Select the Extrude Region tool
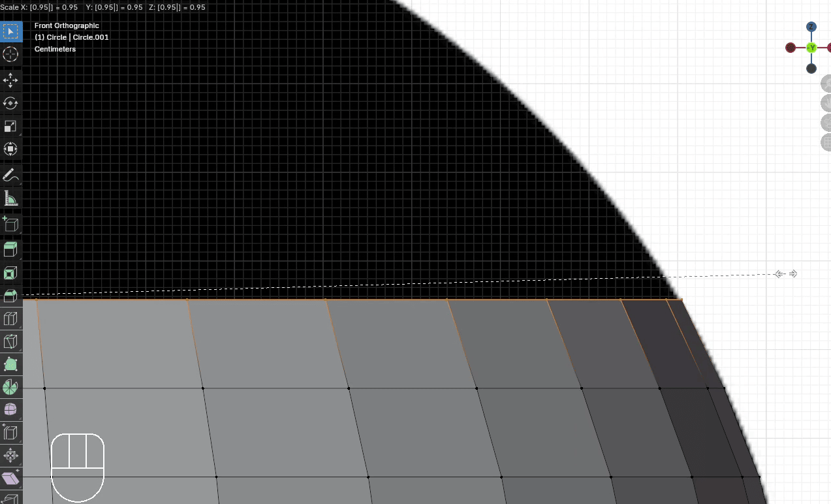The height and width of the screenshot is (504, 831). 10,249
